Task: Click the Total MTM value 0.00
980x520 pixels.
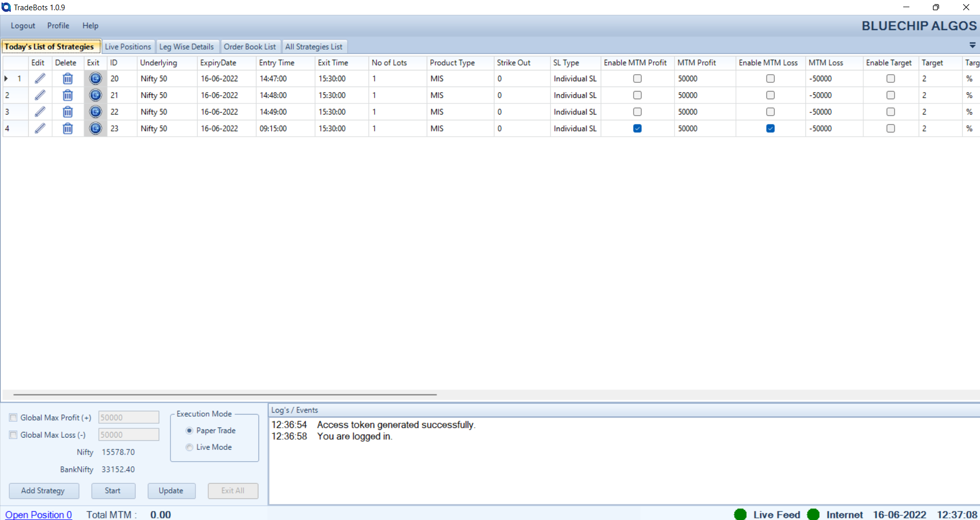Action: click(x=161, y=515)
